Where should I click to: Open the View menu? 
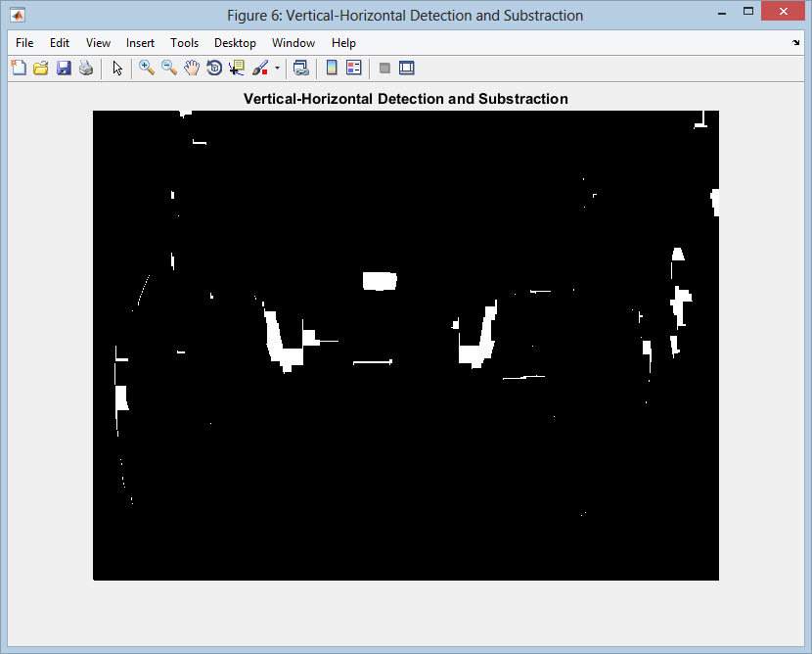pos(98,43)
